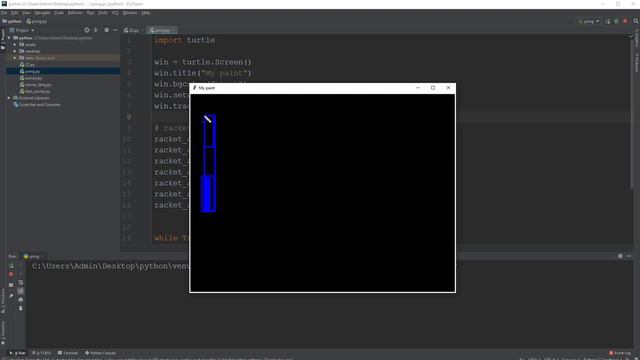The image size is (640, 360).
Task: Open the Navigate menu
Action: [42, 13]
